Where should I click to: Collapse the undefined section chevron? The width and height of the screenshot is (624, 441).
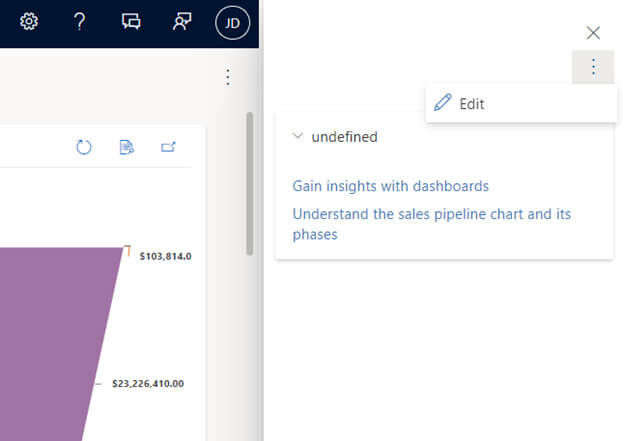298,136
